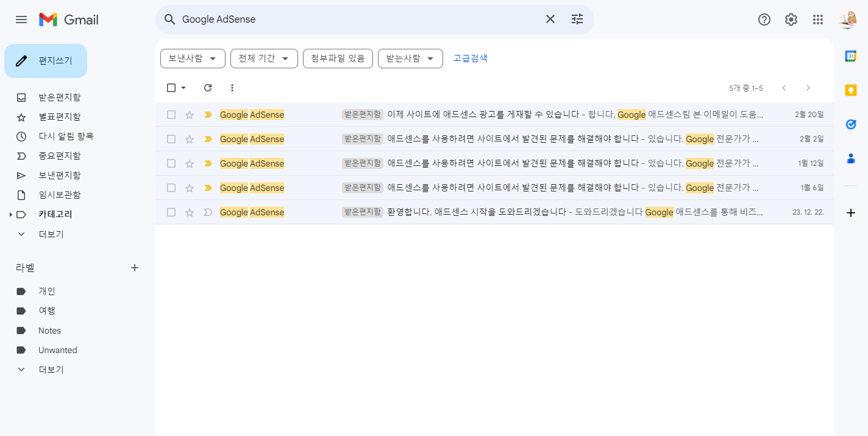This screenshot has height=436, width=868.
Task: Open the 환영합니다 welcome email
Action: click(x=494, y=212)
